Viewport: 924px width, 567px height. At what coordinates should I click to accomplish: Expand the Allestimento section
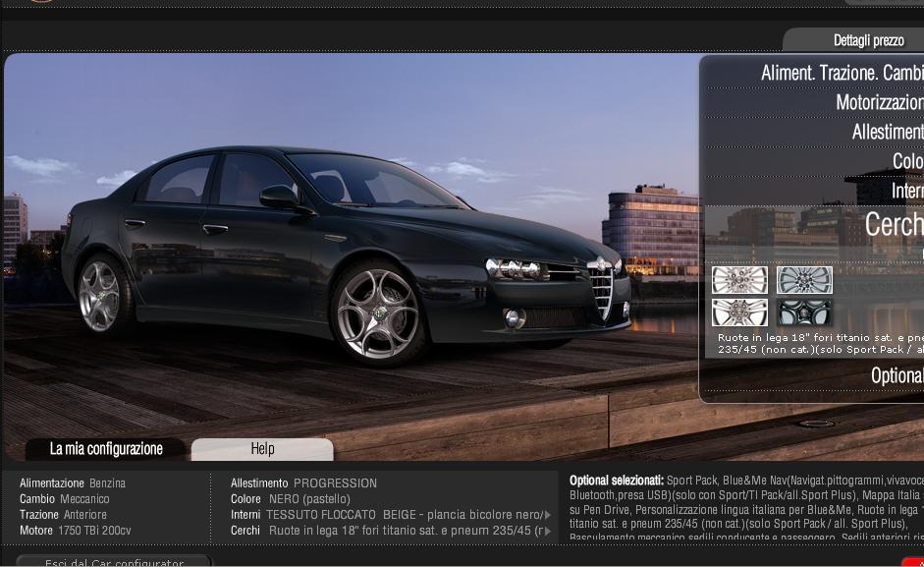887,132
